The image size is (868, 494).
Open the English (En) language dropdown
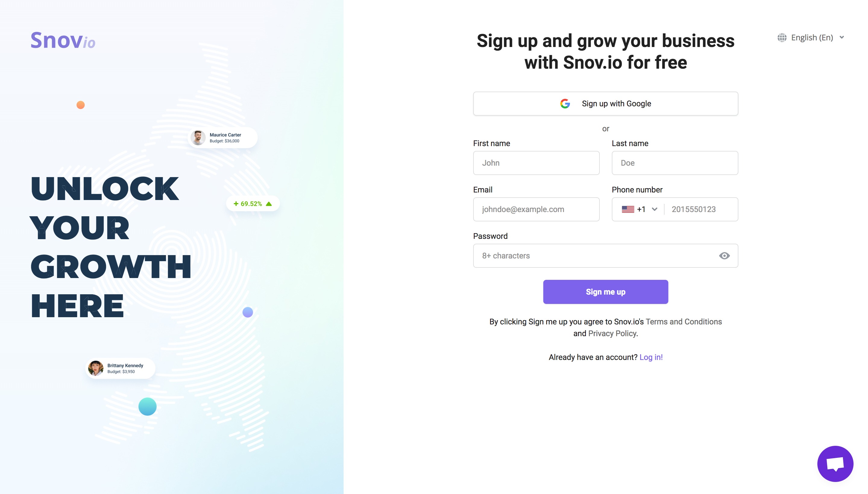[x=811, y=38]
